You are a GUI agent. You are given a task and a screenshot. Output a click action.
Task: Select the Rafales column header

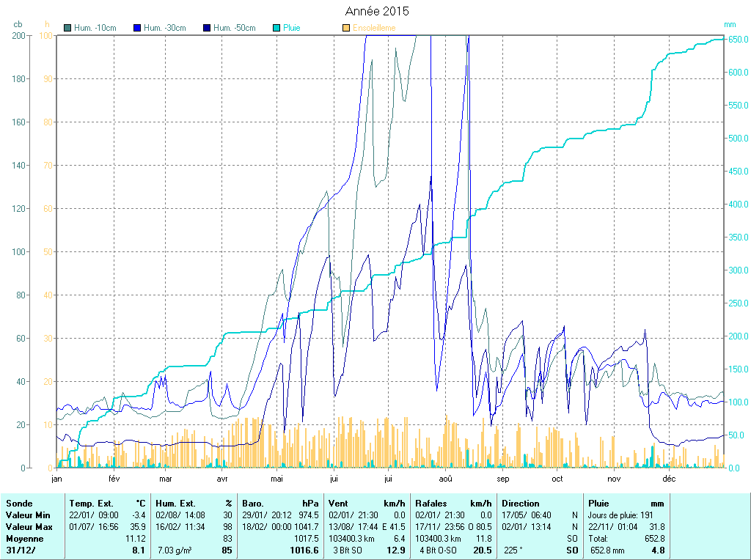pos(432,504)
